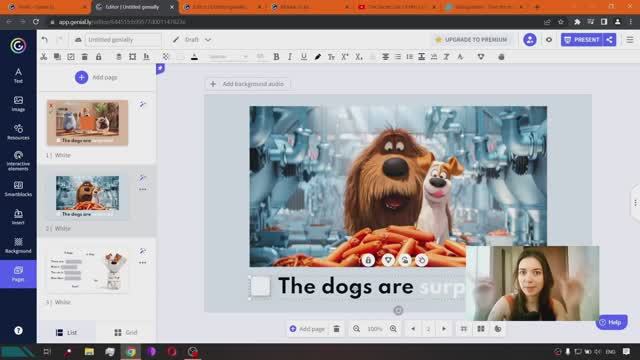Toggle bold formatting
Viewport: 640px width, 360px height.
click(276, 57)
